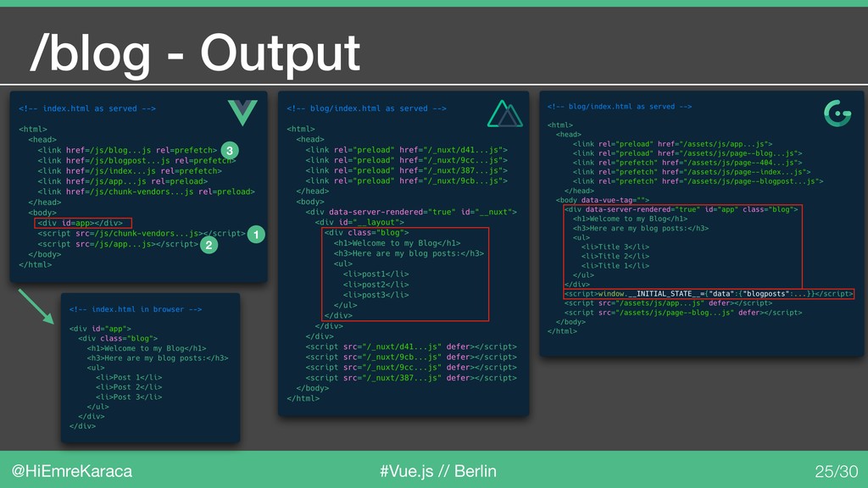The height and width of the screenshot is (488, 868).
Task: Click the deferred script "/_nuxt/d41...js" line
Action: [x=411, y=347]
